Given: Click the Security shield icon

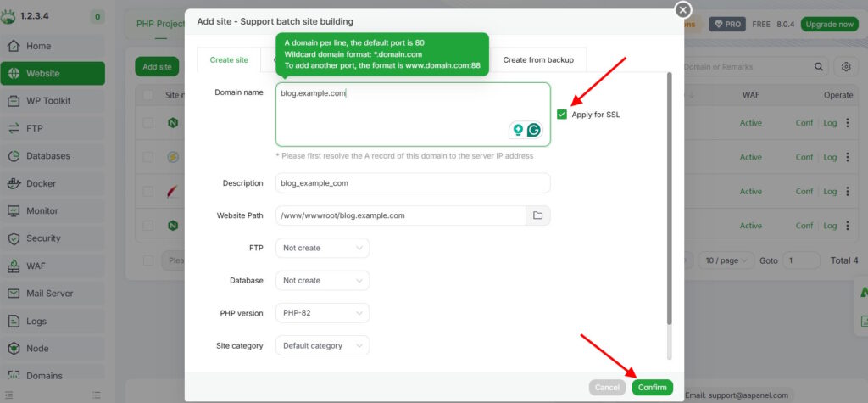Looking at the screenshot, I should pyautogui.click(x=14, y=238).
